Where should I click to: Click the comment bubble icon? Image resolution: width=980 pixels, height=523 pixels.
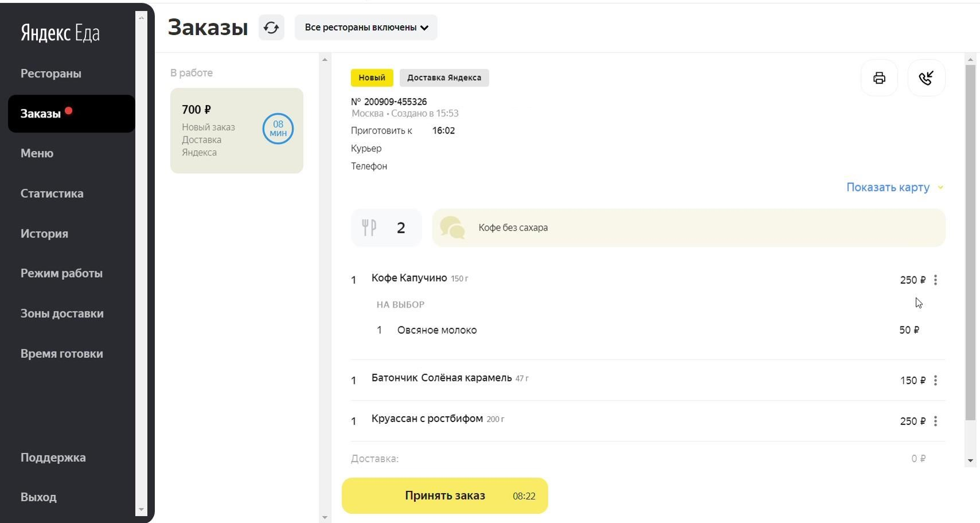(x=452, y=228)
